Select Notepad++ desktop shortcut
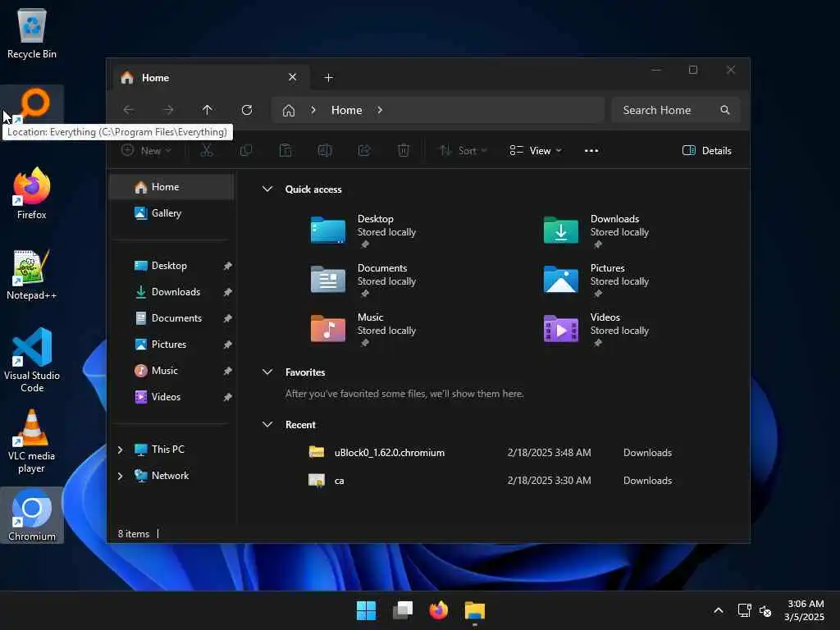This screenshot has height=630, width=840. (32, 274)
